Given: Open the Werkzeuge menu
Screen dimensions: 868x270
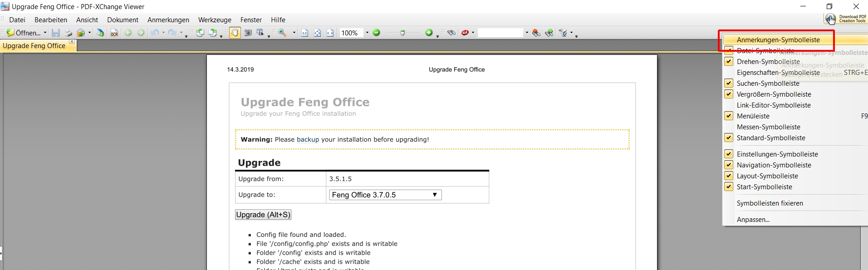Looking at the screenshot, I should (215, 20).
